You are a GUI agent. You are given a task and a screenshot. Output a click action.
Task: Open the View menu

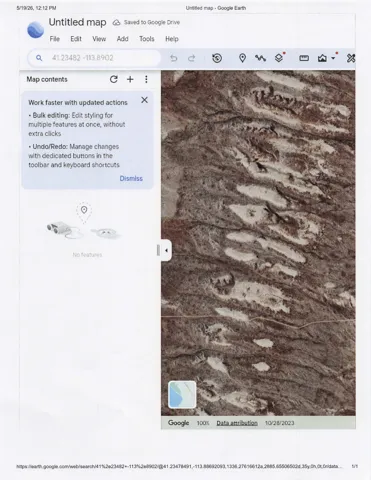pos(99,39)
